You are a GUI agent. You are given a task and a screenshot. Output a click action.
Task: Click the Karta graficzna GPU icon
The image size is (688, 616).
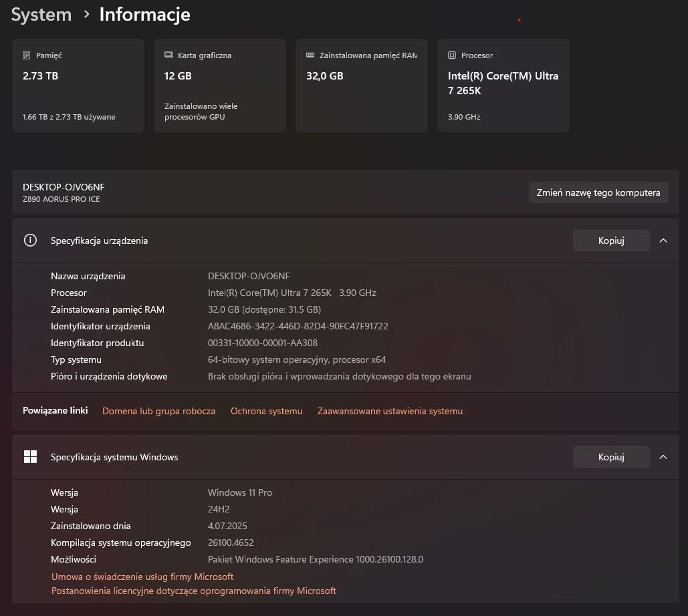(168, 55)
